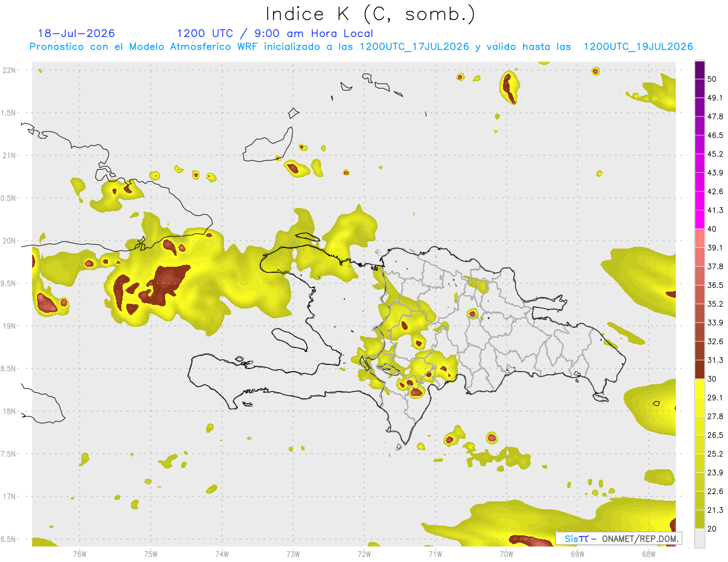The width and height of the screenshot is (728, 562).
Task: Click the colorbar value "29.1"
Action: 715,398
